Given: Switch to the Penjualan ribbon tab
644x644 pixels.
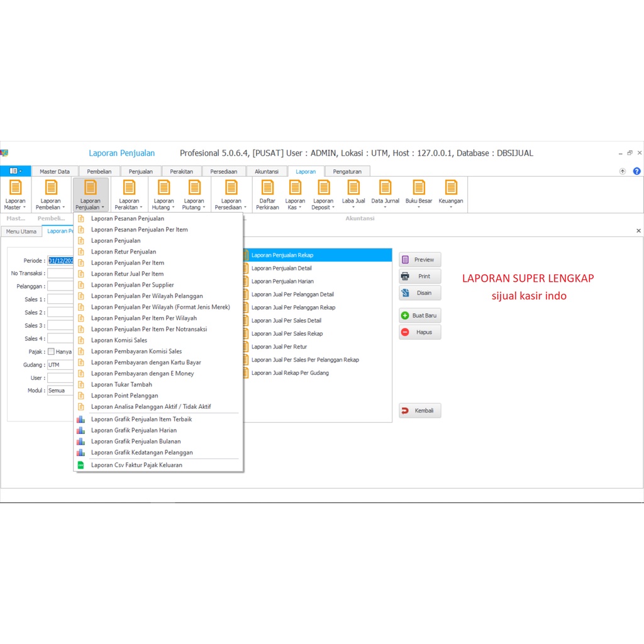Looking at the screenshot, I should (x=140, y=171).
